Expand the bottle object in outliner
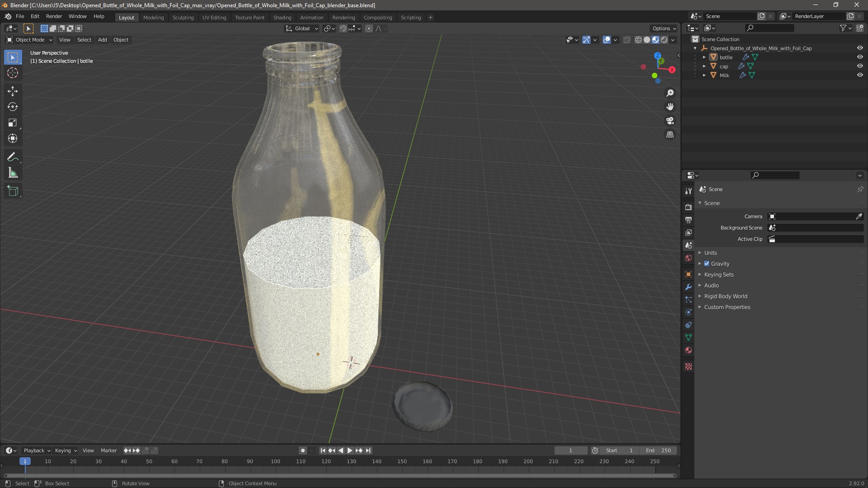 pyautogui.click(x=704, y=57)
